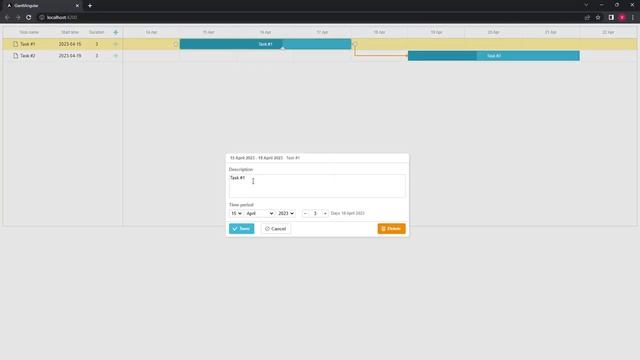Go forward with the browser forward arrow
640x360 pixels.
[18, 18]
